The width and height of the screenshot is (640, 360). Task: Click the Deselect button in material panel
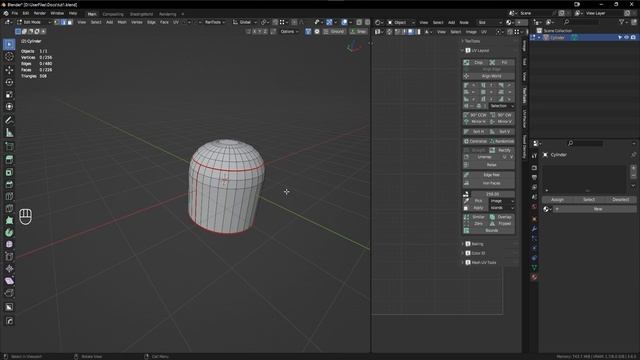620,200
